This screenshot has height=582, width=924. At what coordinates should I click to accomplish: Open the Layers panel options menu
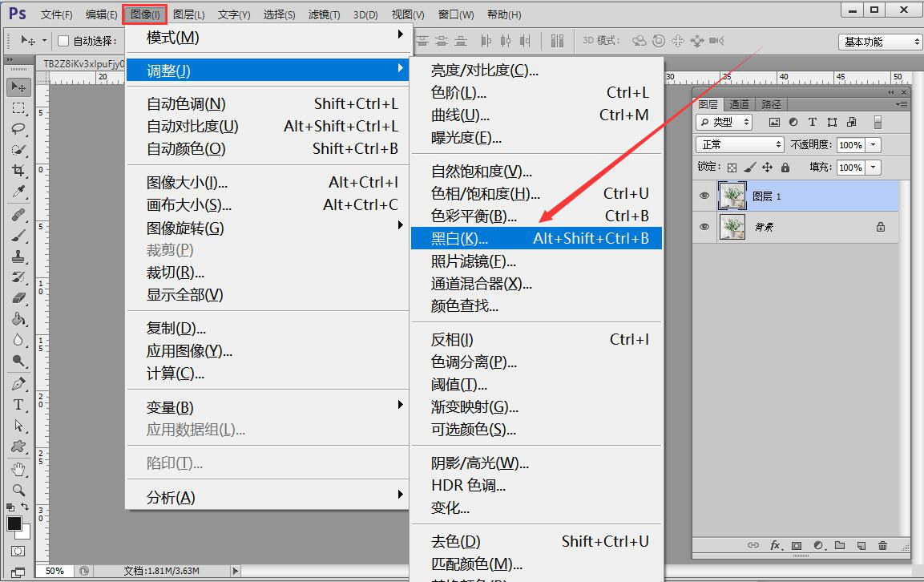coord(902,104)
